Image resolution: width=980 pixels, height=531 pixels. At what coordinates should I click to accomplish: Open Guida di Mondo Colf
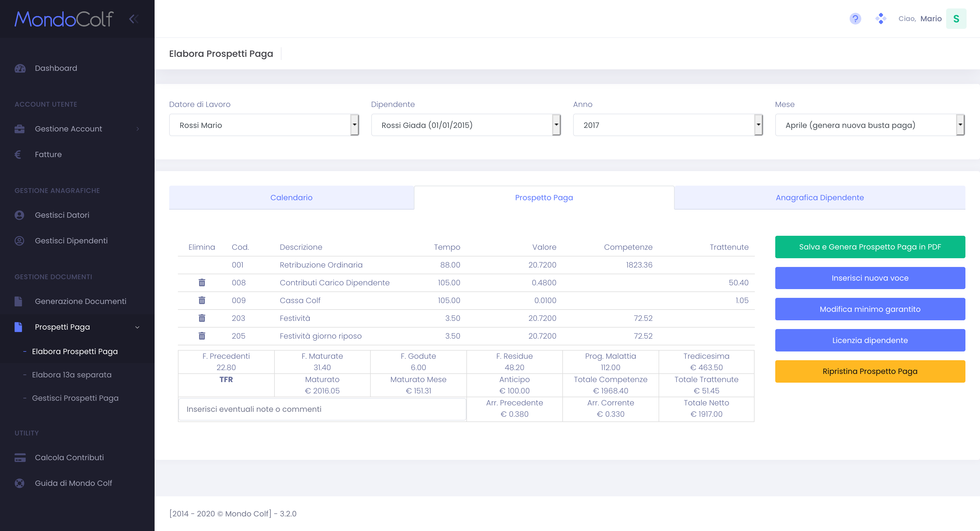click(73, 483)
